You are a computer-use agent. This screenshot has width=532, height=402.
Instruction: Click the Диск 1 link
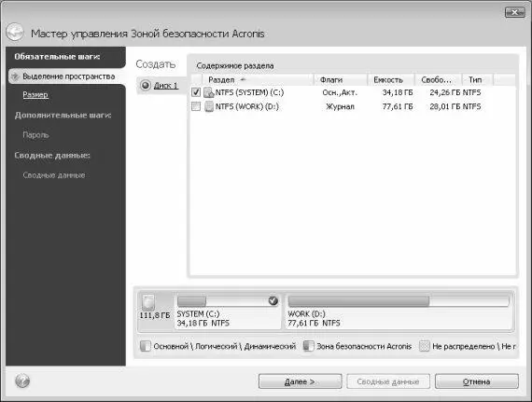166,86
